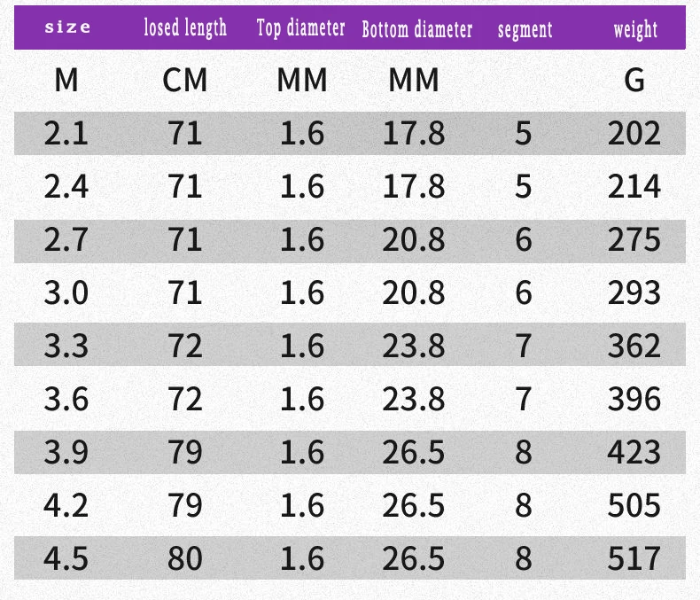Click the closed length value 80
Screen dimensions: 700x600
click(185, 558)
